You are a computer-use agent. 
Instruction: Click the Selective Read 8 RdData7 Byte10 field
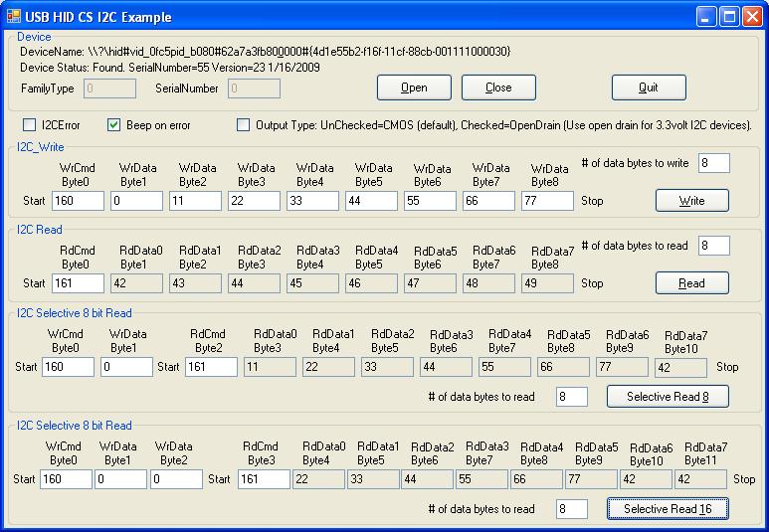(x=681, y=368)
